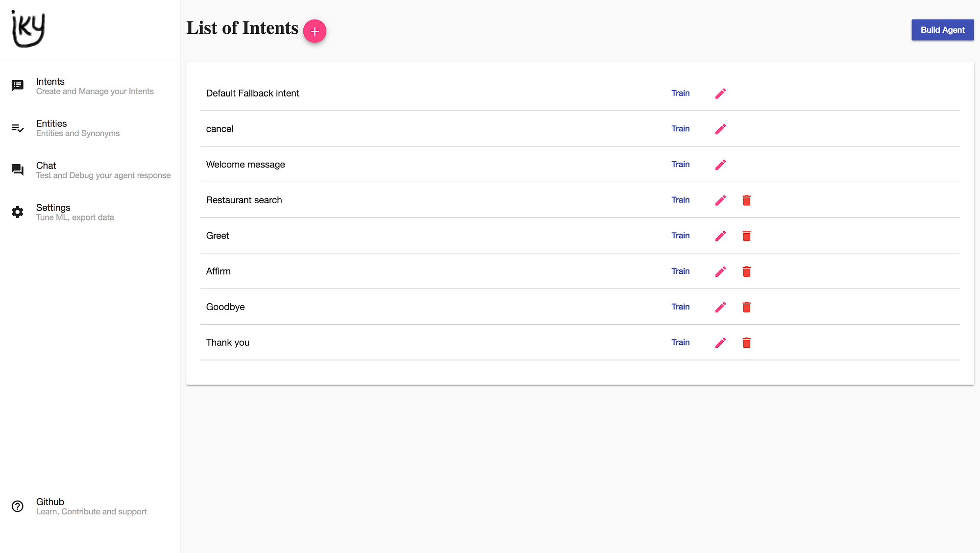Train the cancel intent

[681, 129]
